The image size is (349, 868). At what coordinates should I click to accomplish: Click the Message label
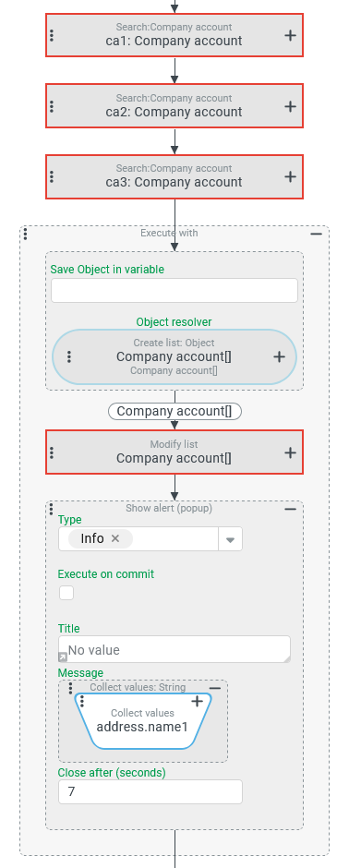pos(80,672)
